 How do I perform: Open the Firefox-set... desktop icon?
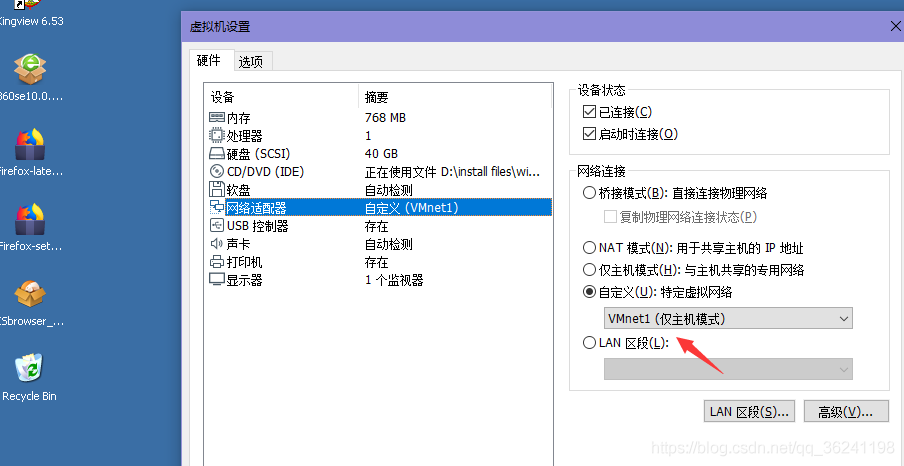pos(29,219)
